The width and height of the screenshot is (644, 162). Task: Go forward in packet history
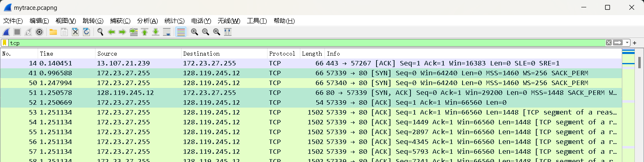(122, 32)
